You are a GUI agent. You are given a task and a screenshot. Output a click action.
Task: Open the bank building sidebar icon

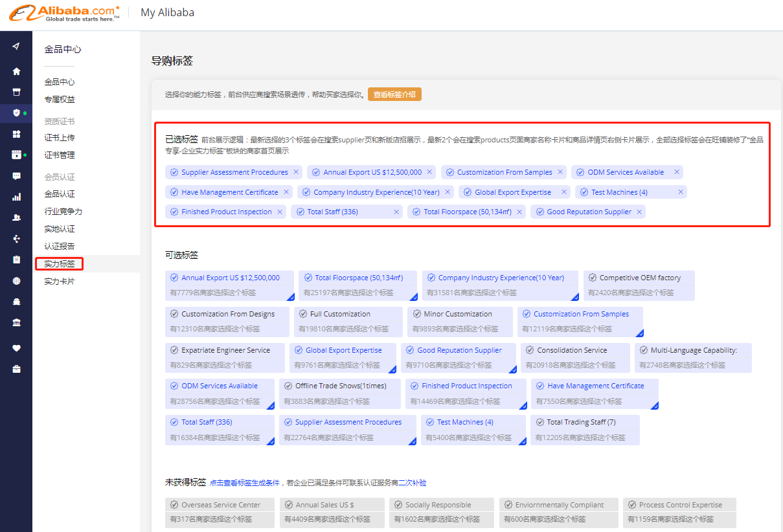[16, 322]
